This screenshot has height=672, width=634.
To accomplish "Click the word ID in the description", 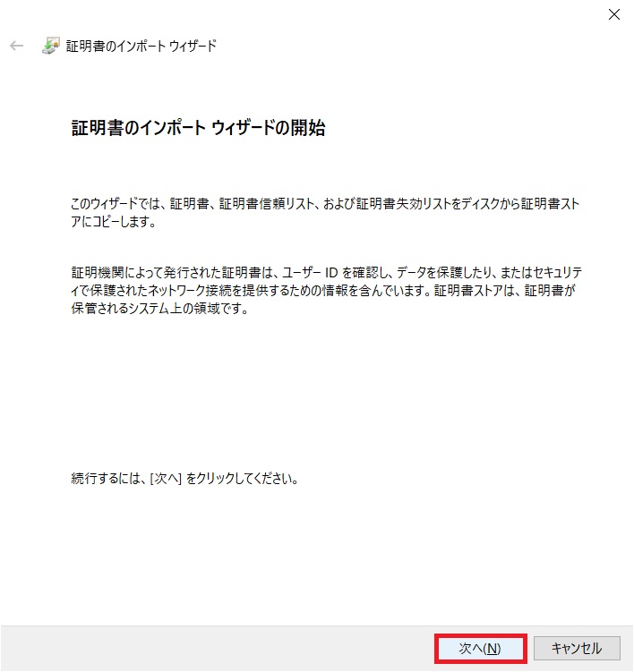I will click(x=331, y=273).
